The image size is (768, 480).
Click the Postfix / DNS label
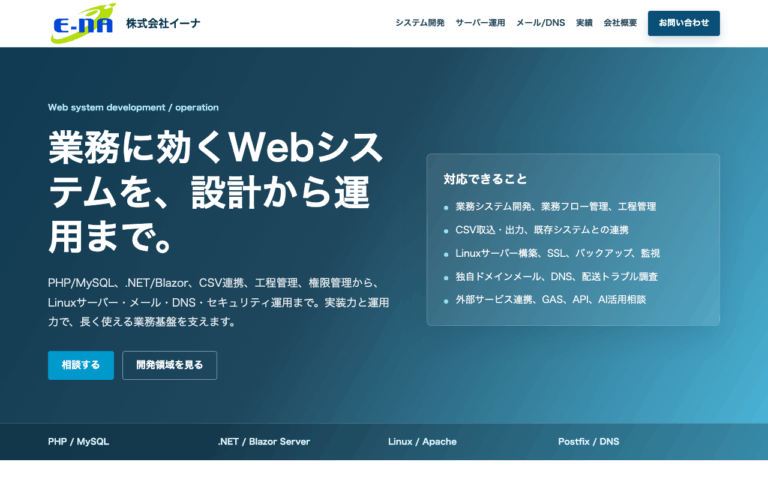588,441
